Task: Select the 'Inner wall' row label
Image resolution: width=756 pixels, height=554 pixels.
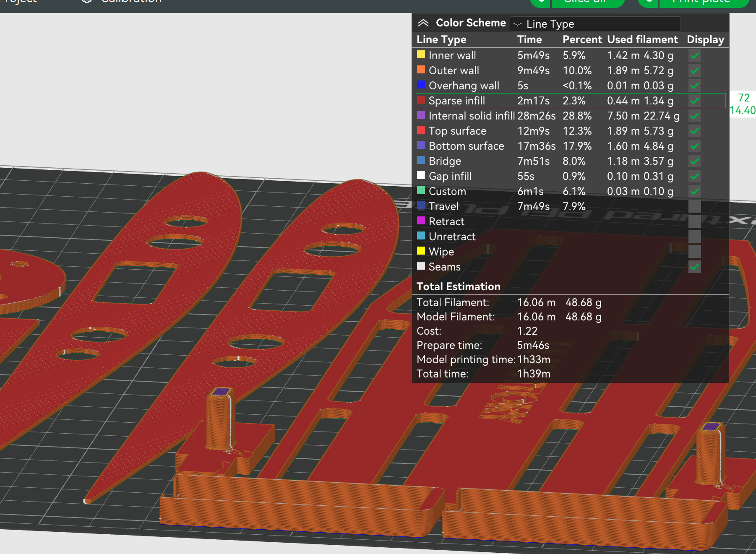Action: (x=452, y=55)
